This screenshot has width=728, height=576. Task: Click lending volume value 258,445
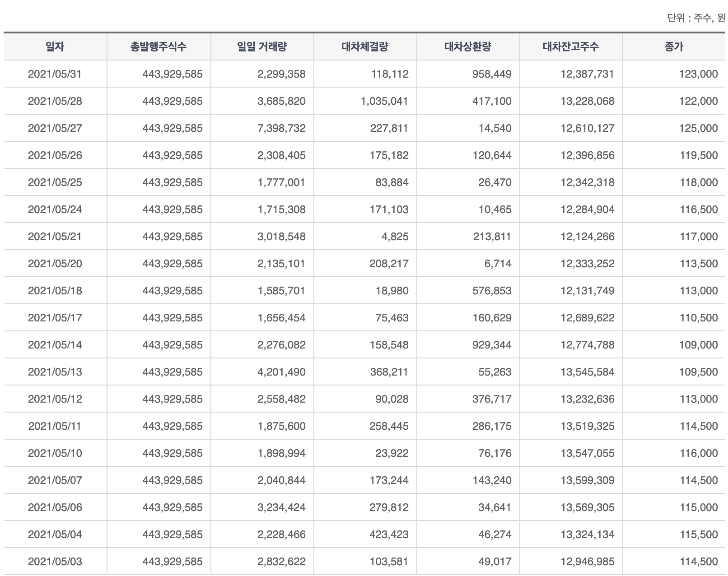[389, 426]
